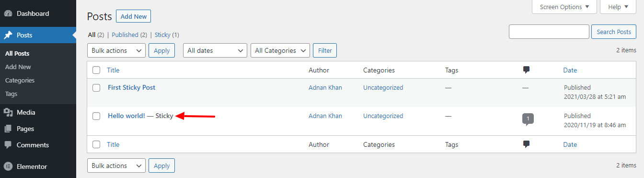Filter by Published (2) posts
The image size is (644, 178).
tap(129, 35)
